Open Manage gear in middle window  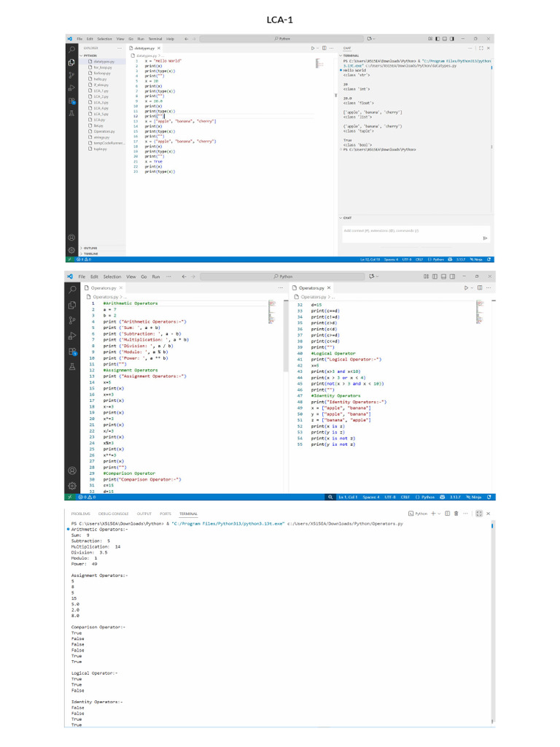[72, 486]
